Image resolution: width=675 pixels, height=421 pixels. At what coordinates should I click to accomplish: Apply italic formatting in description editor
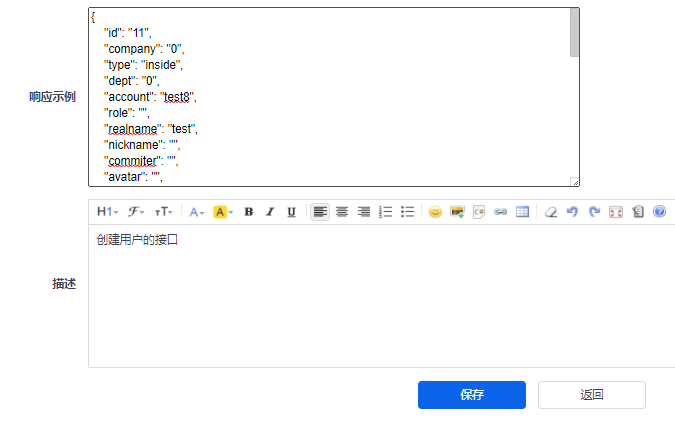(270, 212)
